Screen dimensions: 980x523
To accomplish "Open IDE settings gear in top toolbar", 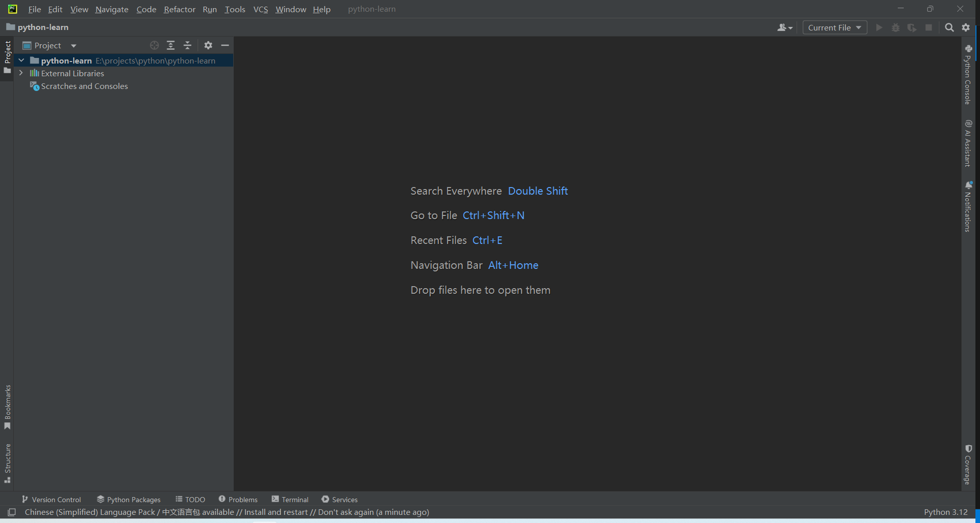I will click(x=966, y=27).
